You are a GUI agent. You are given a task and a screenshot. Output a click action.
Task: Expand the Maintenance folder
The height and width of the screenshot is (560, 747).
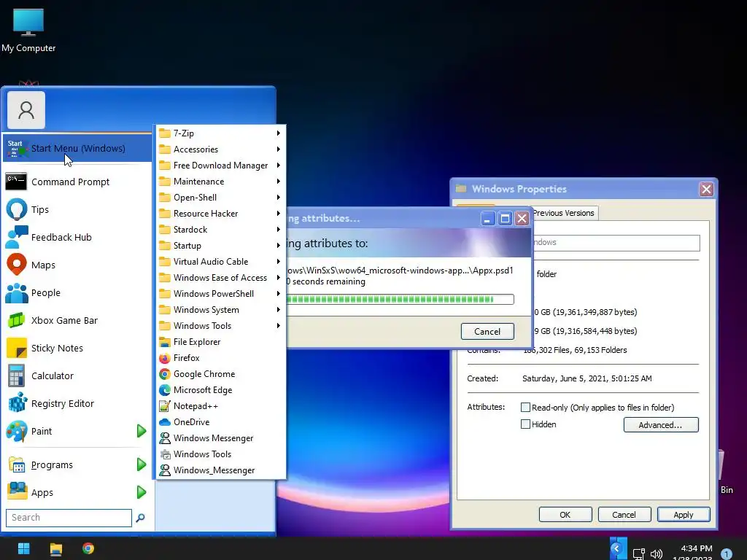(221, 182)
